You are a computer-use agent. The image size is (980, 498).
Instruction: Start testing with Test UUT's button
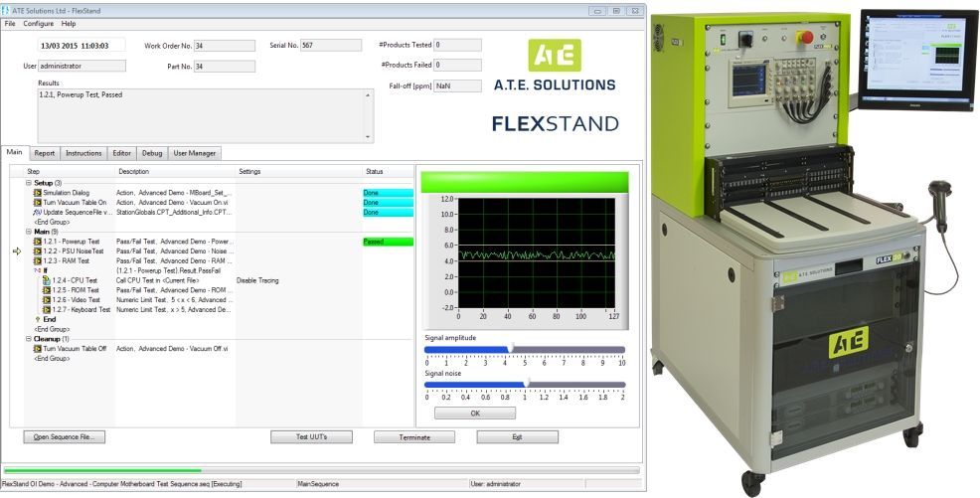[311, 436]
